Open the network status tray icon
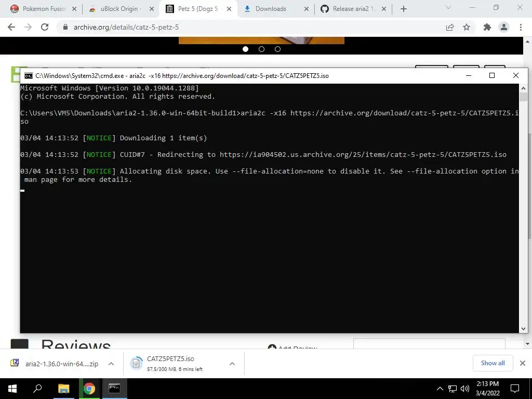Screen dimensions: 532x399 453,389
